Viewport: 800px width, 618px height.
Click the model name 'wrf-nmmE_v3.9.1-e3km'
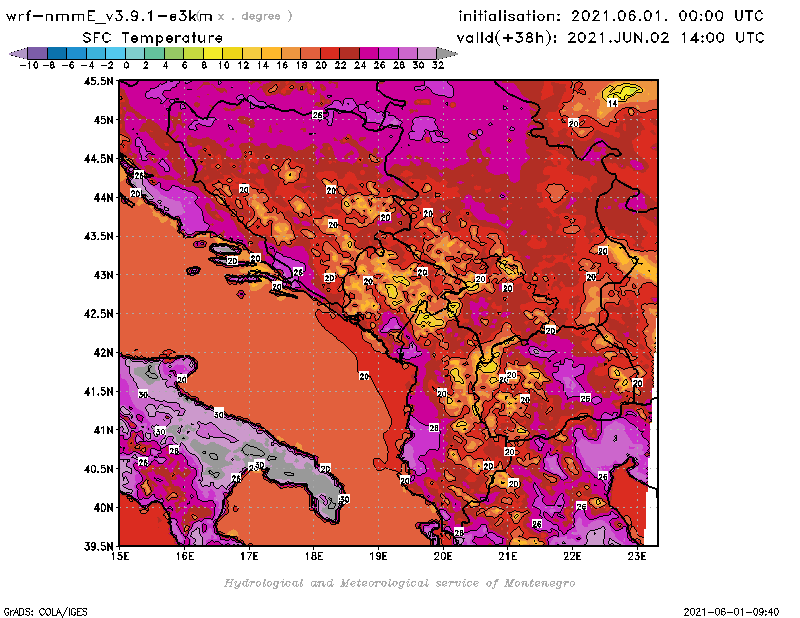coord(109,16)
